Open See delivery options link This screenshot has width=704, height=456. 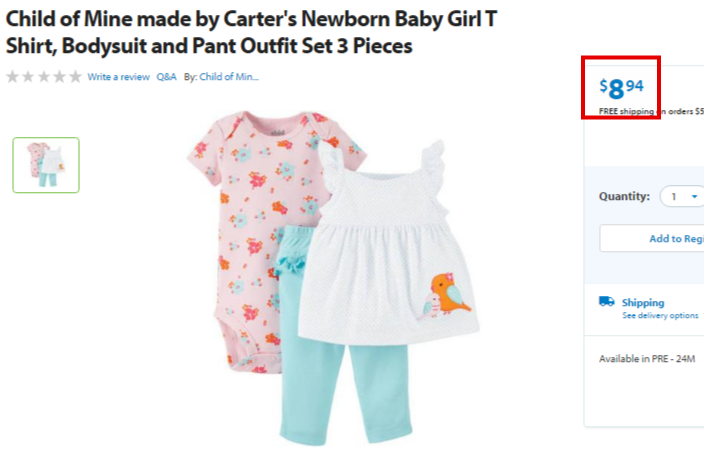pos(660,316)
